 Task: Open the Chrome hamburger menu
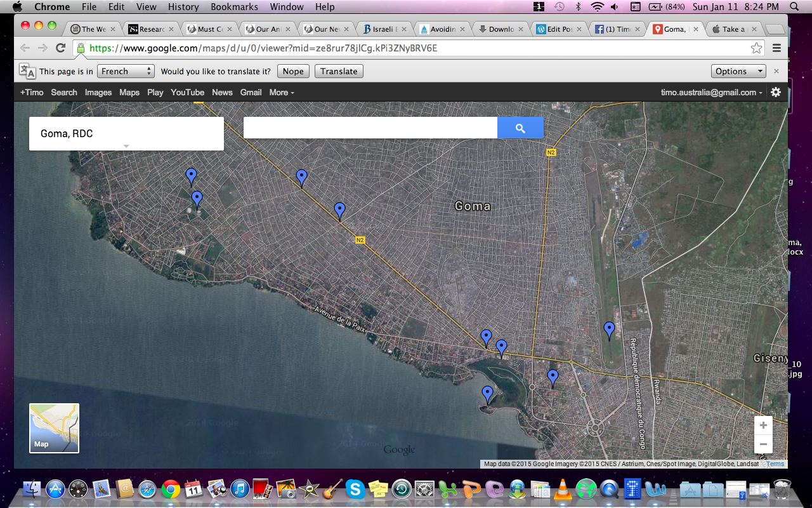click(776, 48)
